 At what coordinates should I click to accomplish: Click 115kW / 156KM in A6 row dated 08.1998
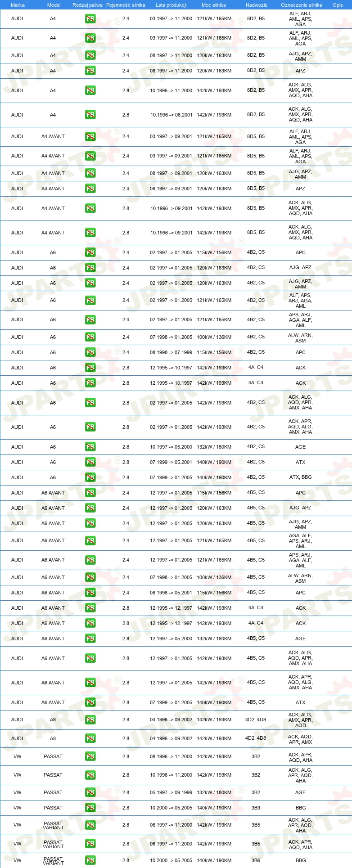(x=214, y=352)
